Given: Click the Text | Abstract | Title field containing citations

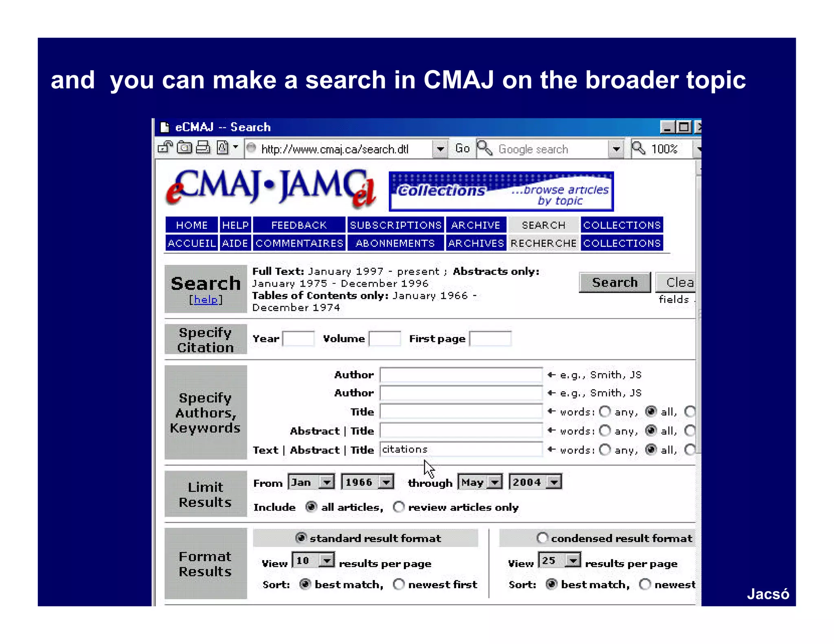Looking at the screenshot, I should tap(461, 449).
